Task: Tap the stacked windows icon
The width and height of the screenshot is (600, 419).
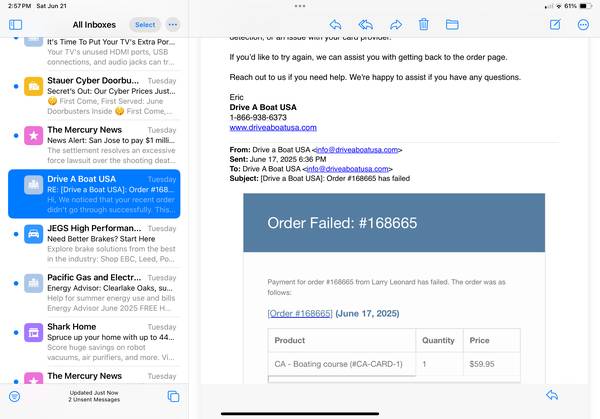Action: pos(173,396)
